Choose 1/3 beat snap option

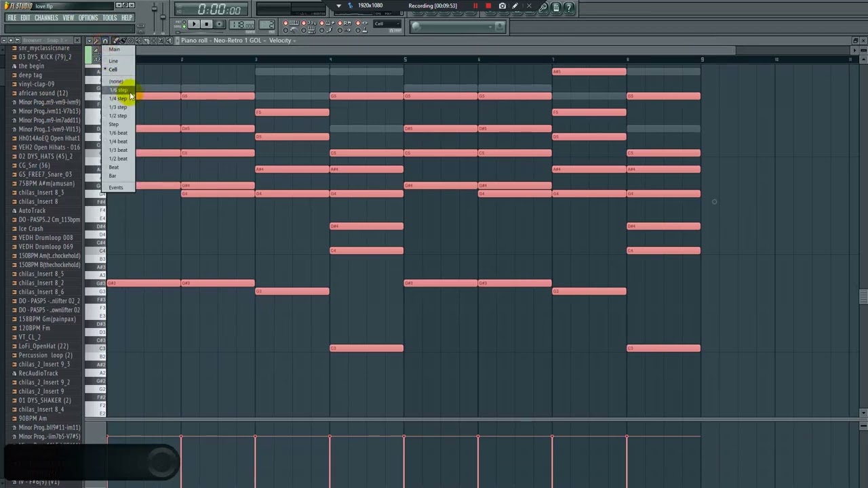(x=118, y=150)
